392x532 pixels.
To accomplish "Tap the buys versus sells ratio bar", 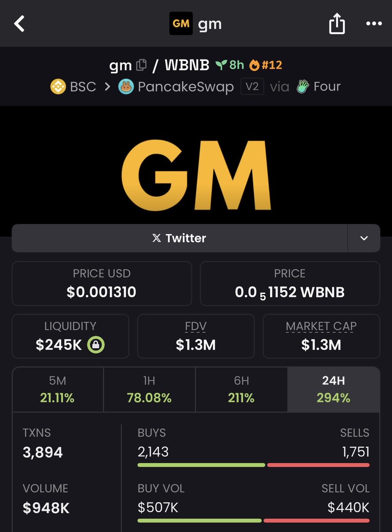I will (x=253, y=465).
